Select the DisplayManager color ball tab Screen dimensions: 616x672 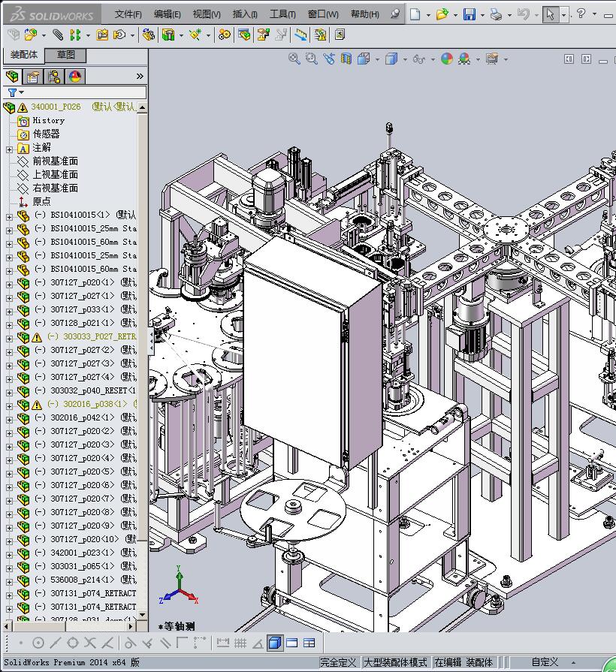pos(75,77)
